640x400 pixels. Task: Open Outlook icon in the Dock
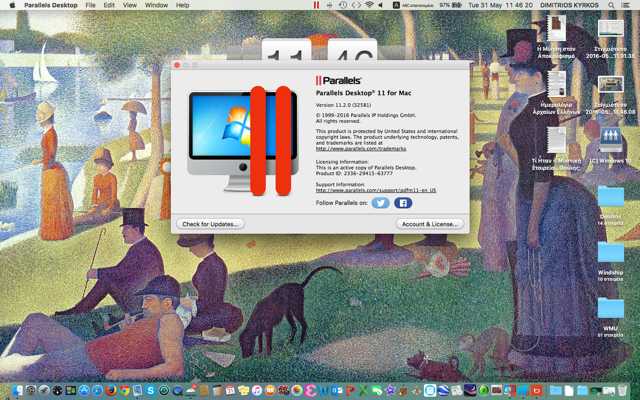tap(337, 390)
